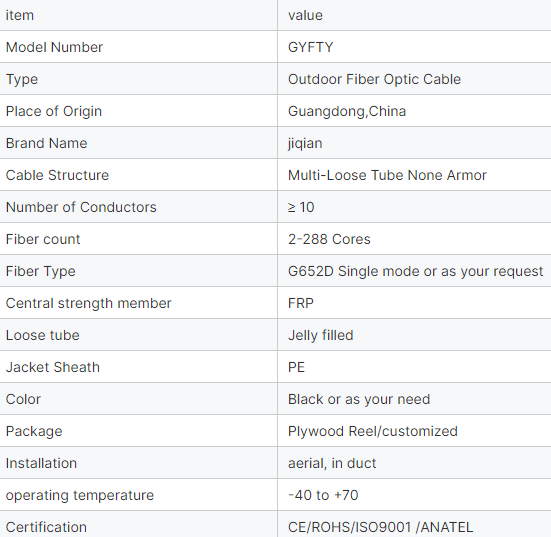The height and width of the screenshot is (537, 551).
Task: Select the aerial, in duct installation value
Action: (332, 463)
